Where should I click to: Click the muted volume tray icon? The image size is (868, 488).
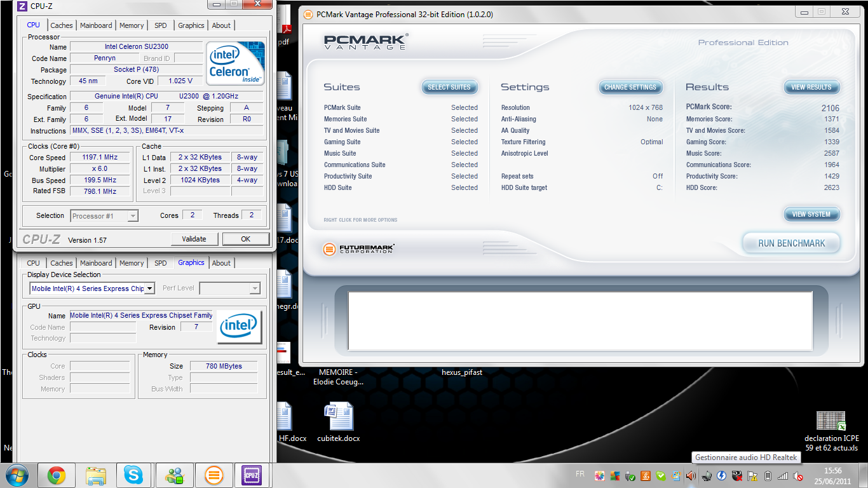(797, 476)
